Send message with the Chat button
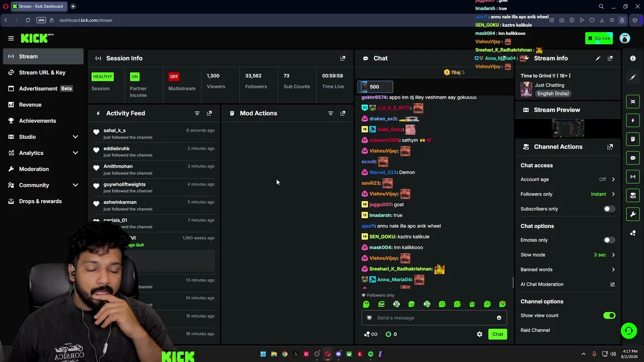 498,334
